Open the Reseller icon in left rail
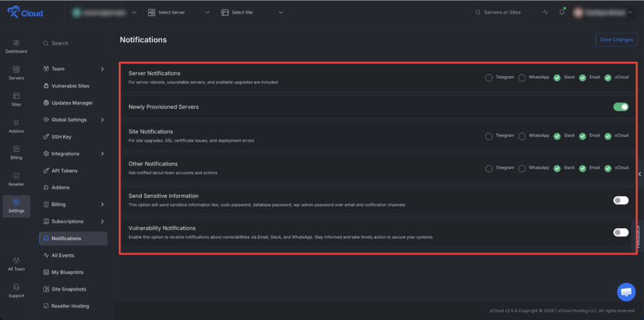644x320 pixels. pos(16,176)
